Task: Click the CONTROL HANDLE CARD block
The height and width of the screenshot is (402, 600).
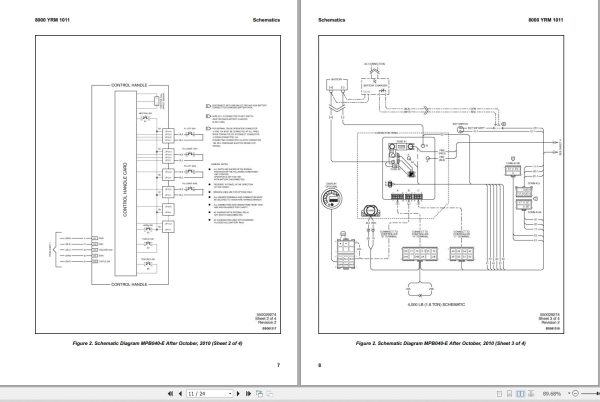Action: point(126,183)
